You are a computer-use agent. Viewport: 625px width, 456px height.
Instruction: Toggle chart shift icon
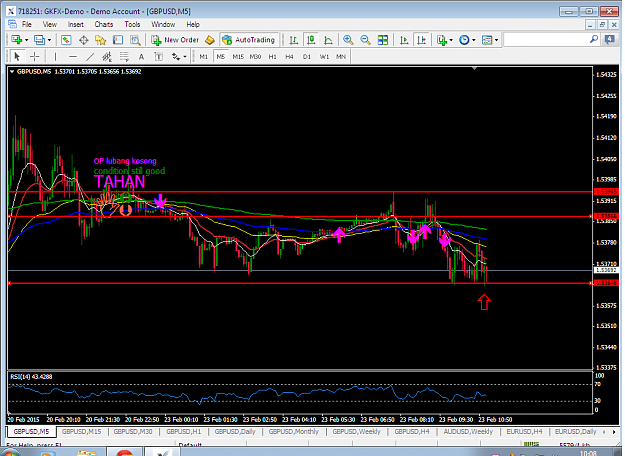421,40
